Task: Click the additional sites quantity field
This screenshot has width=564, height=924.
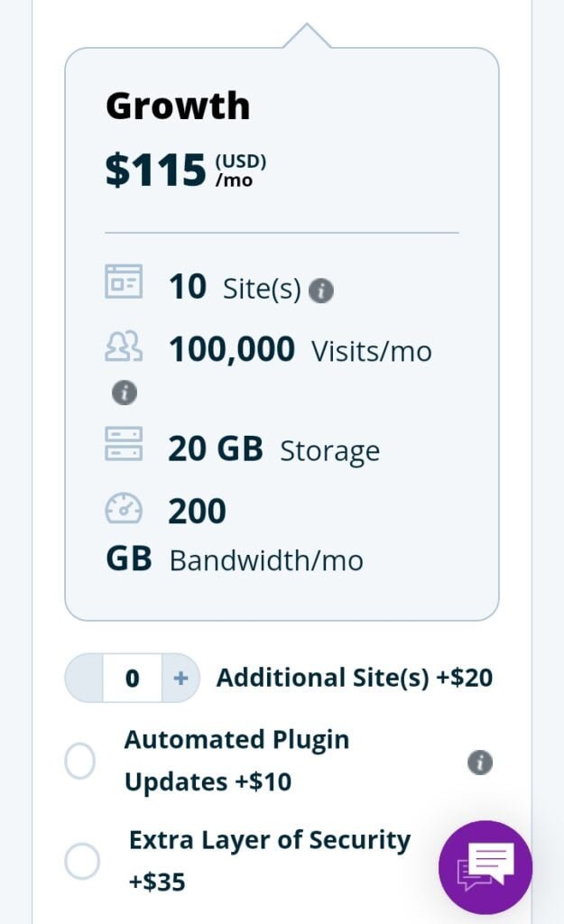Action: 132,678
